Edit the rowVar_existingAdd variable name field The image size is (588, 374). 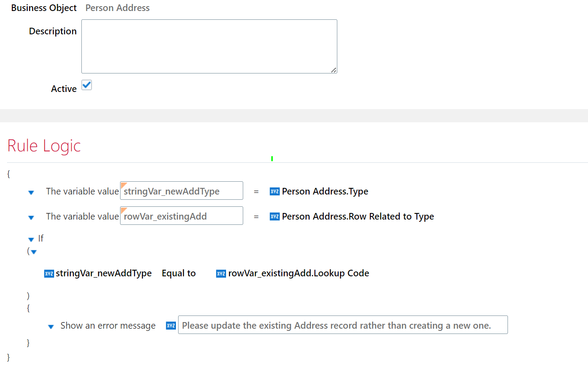pyautogui.click(x=182, y=216)
